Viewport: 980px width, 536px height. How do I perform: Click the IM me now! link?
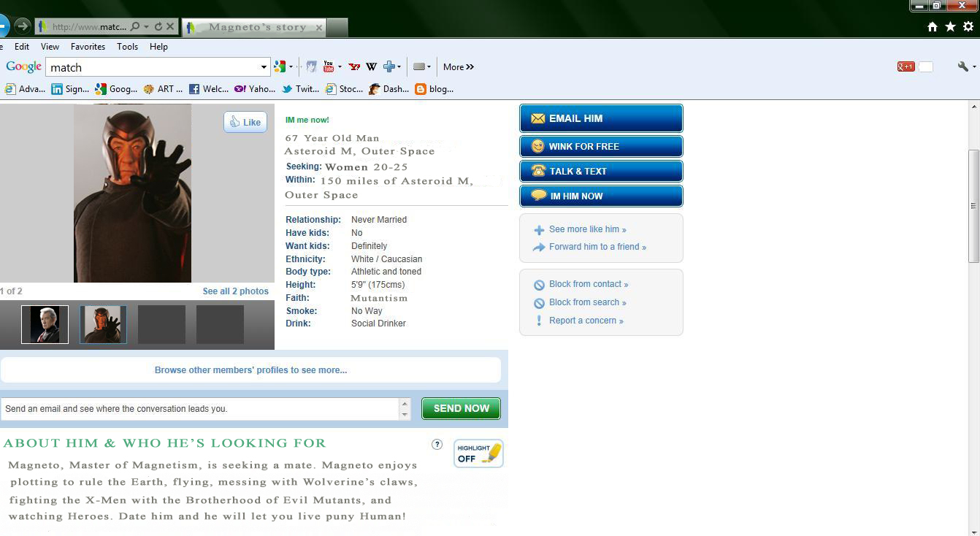point(307,120)
